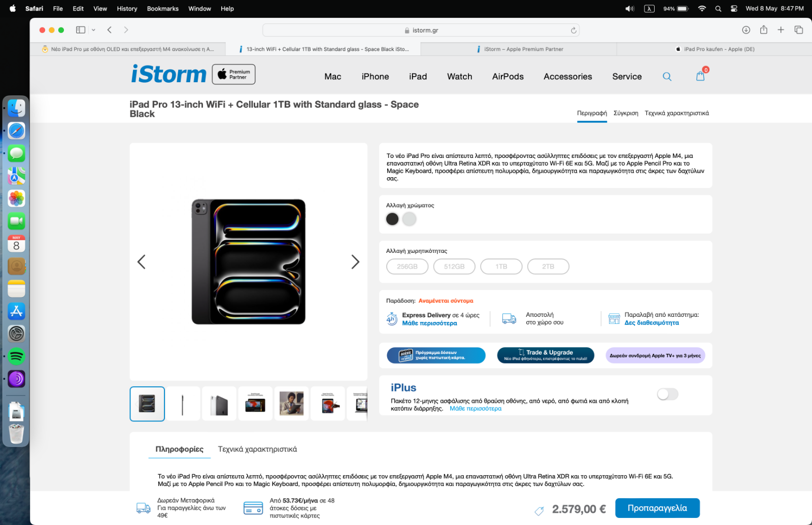Go back with Safari back arrow

tap(110, 30)
